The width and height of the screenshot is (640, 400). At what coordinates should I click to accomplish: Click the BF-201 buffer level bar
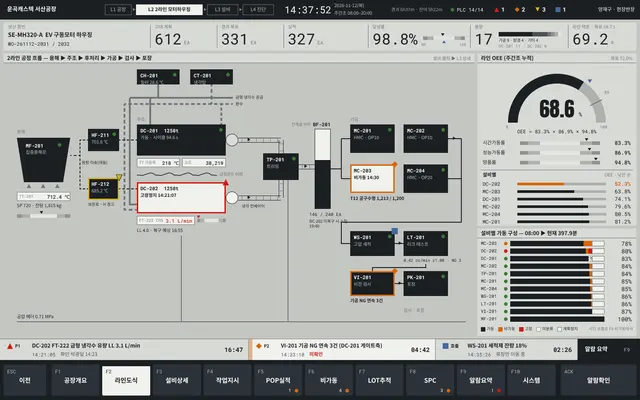click(x=322, y=169)
